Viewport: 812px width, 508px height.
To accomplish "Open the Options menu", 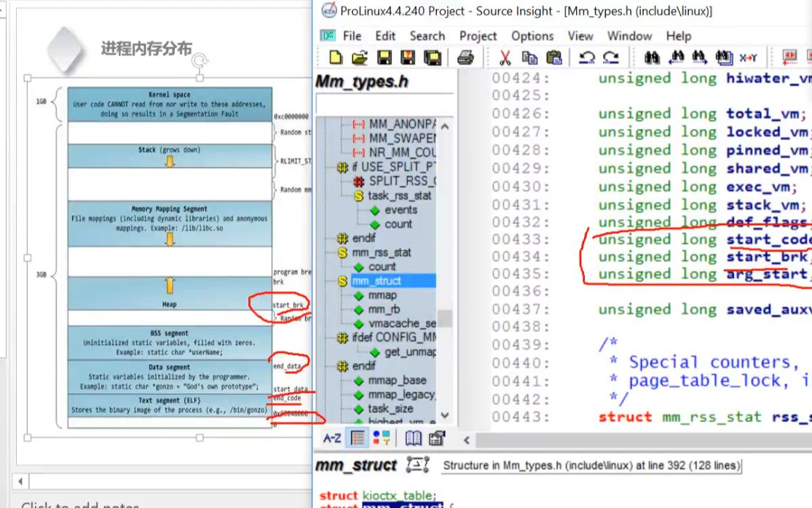I will coord(532,36).
